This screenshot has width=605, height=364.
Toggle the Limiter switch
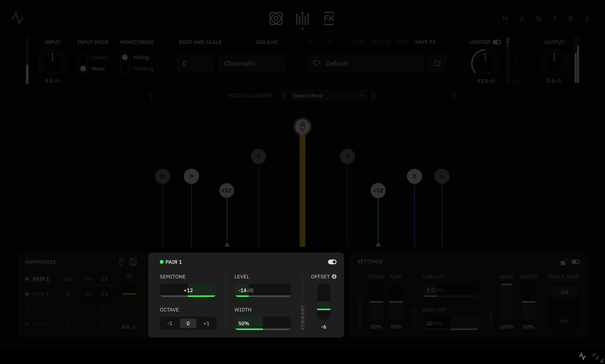pyautogui.click(x=497, y=42)
